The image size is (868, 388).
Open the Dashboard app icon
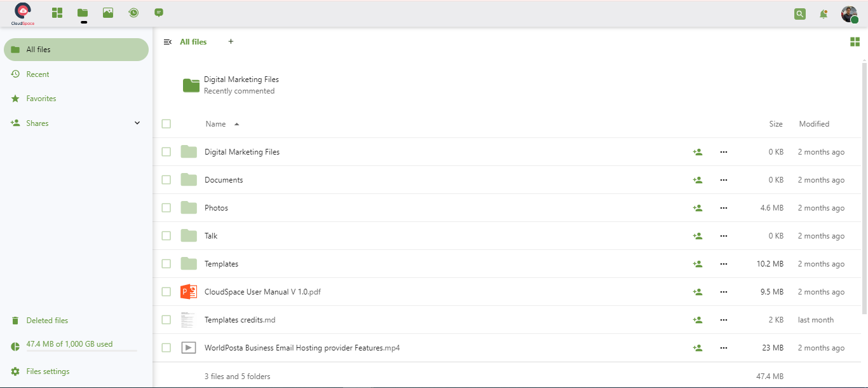point(57,13)
